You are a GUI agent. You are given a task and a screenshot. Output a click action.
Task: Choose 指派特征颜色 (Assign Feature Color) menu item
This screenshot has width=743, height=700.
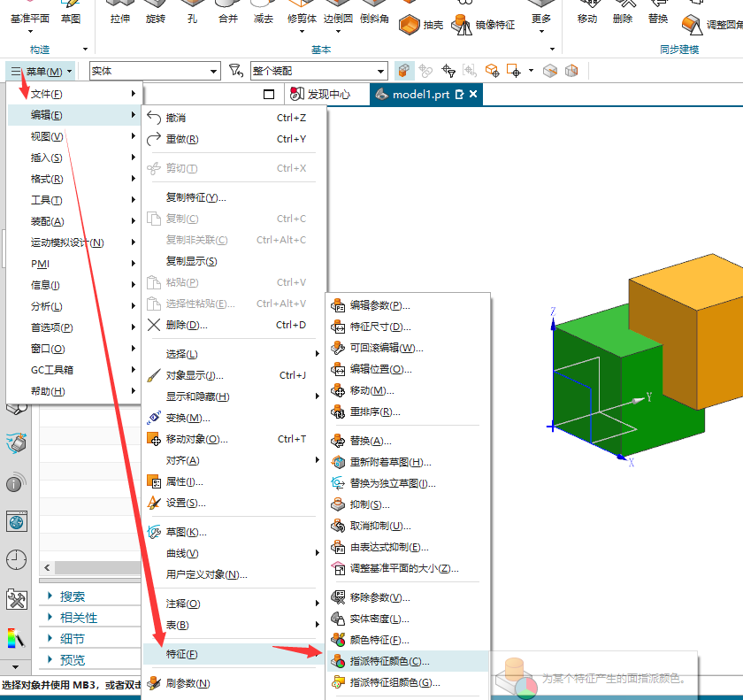click(389, 661)
